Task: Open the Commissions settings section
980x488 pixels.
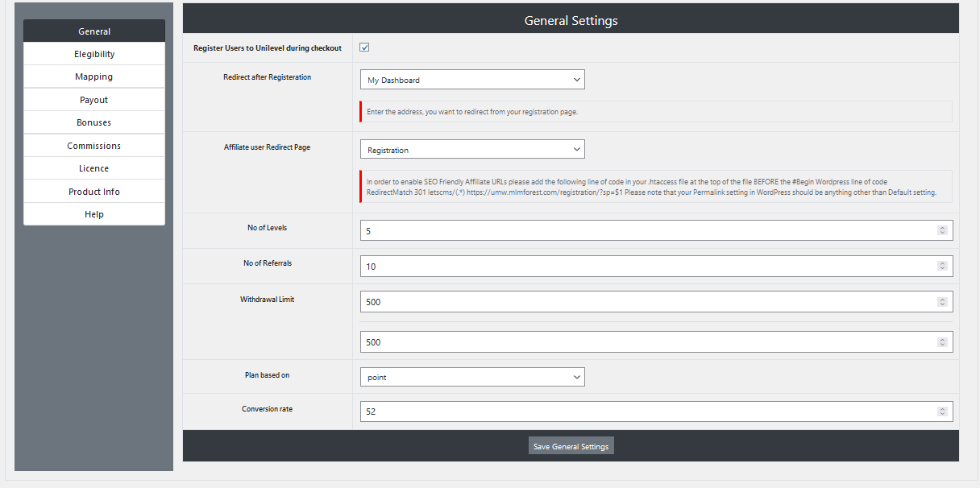Action: pos(93,145)
